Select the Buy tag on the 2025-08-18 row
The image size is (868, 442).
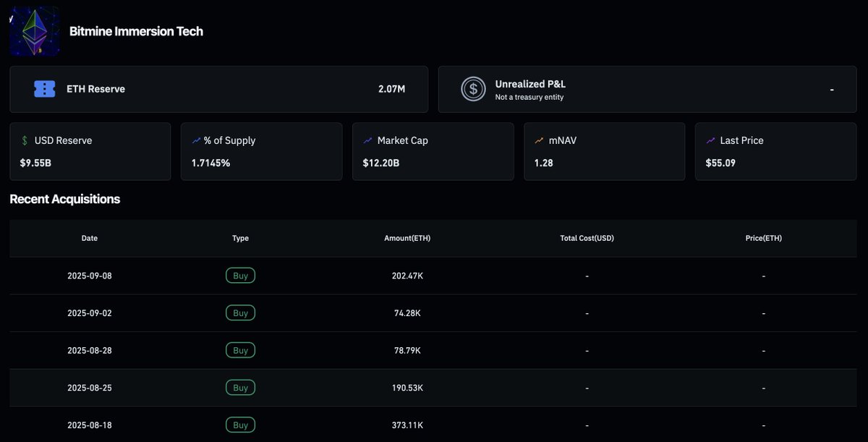[240, 425]
